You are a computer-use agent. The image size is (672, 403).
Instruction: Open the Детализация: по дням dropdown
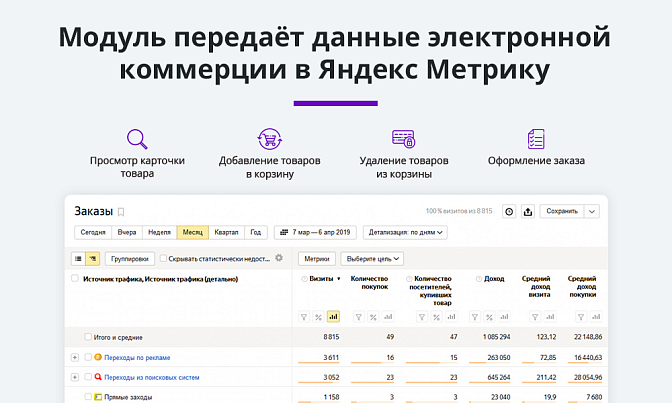405,232
